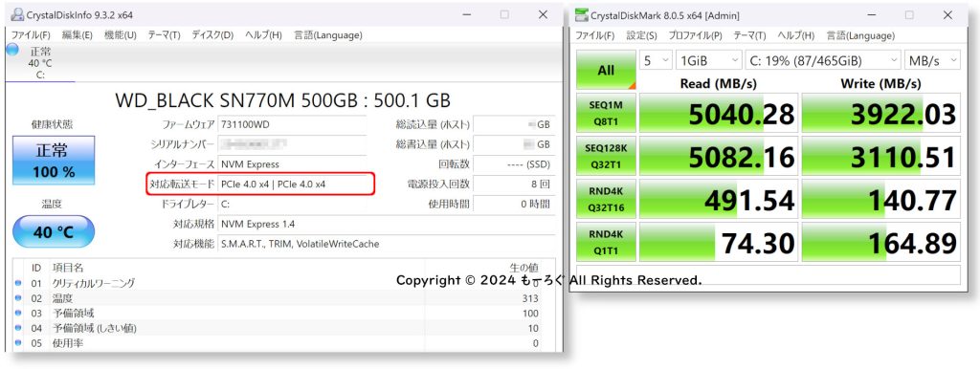Viewport: 980px width, 369px height.
Task: Click the SEQ128K write result 3110.51
Action: [881, 156]
